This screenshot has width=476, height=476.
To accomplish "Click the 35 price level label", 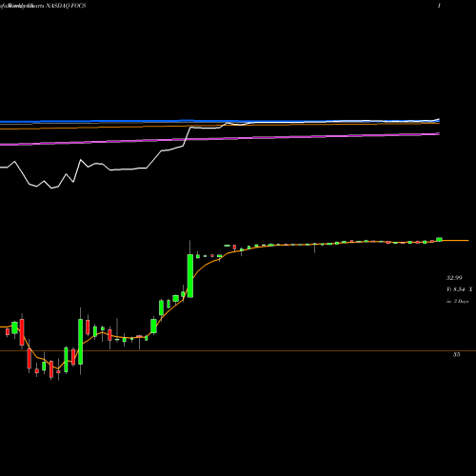I will (x=456, y=354).
